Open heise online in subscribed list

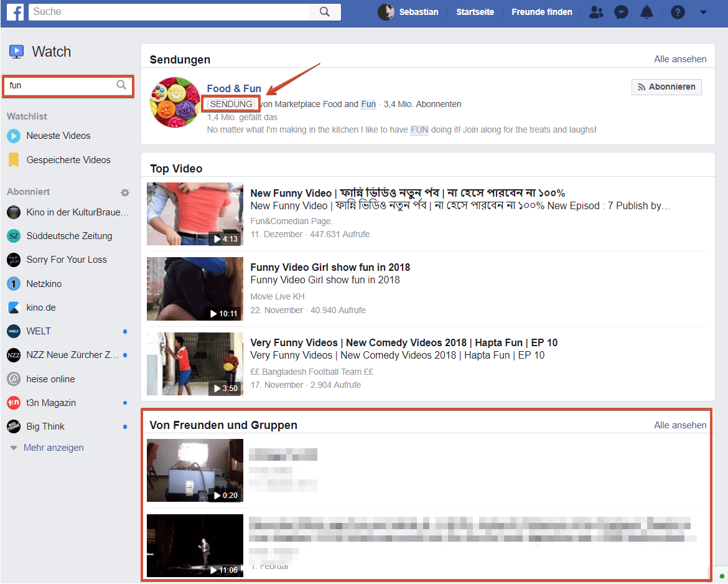50,379
